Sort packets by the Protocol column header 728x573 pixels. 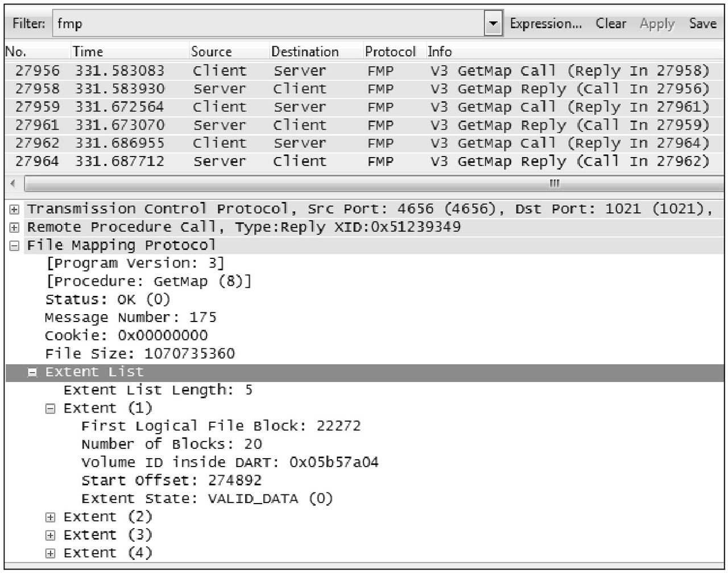(390, 52)
